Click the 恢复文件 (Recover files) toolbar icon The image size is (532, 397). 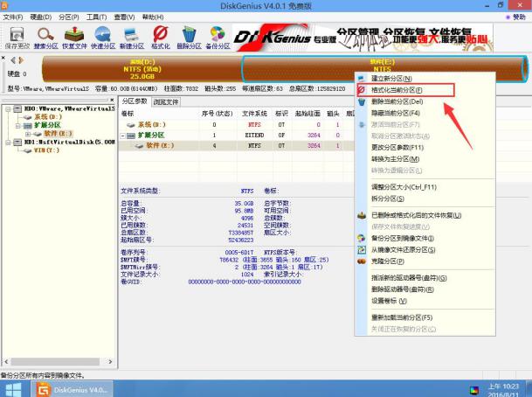coord(74,38)
